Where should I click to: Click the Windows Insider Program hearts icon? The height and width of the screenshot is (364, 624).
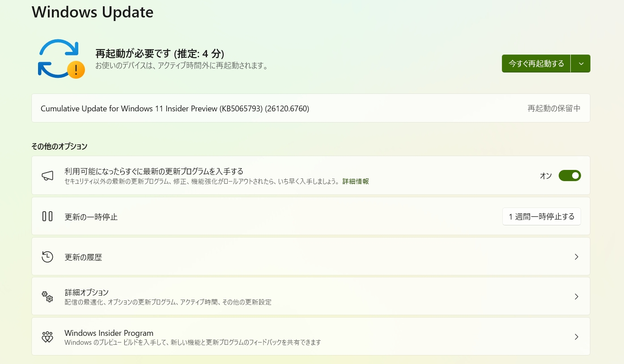pos(47,337)
